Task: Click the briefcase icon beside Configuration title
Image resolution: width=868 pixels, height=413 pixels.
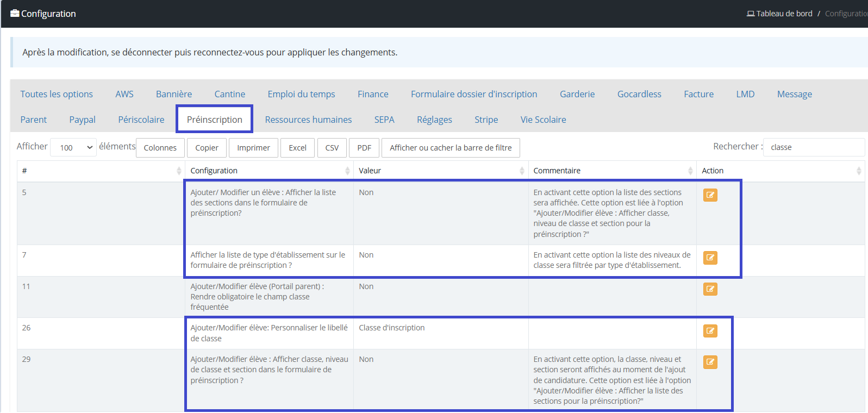Action: click(x=15, y=13)
